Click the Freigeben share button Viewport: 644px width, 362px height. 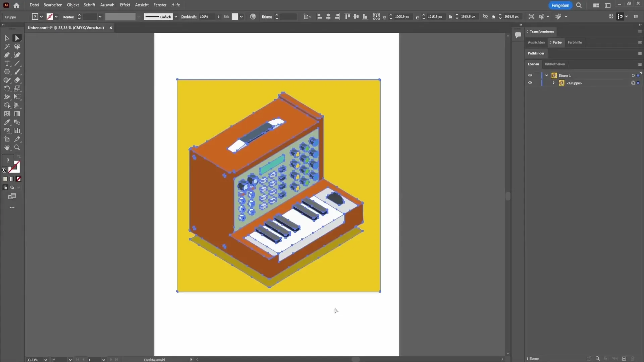(560, 5)
